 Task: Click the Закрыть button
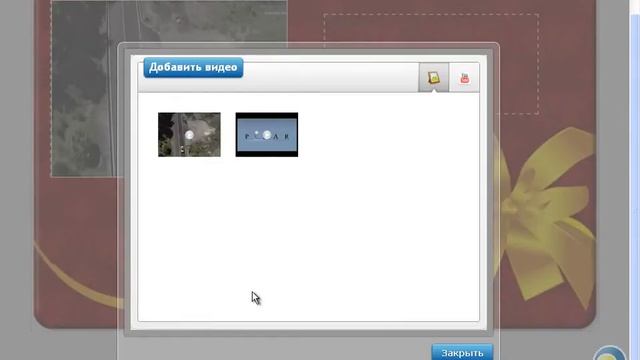pos(462,352)
